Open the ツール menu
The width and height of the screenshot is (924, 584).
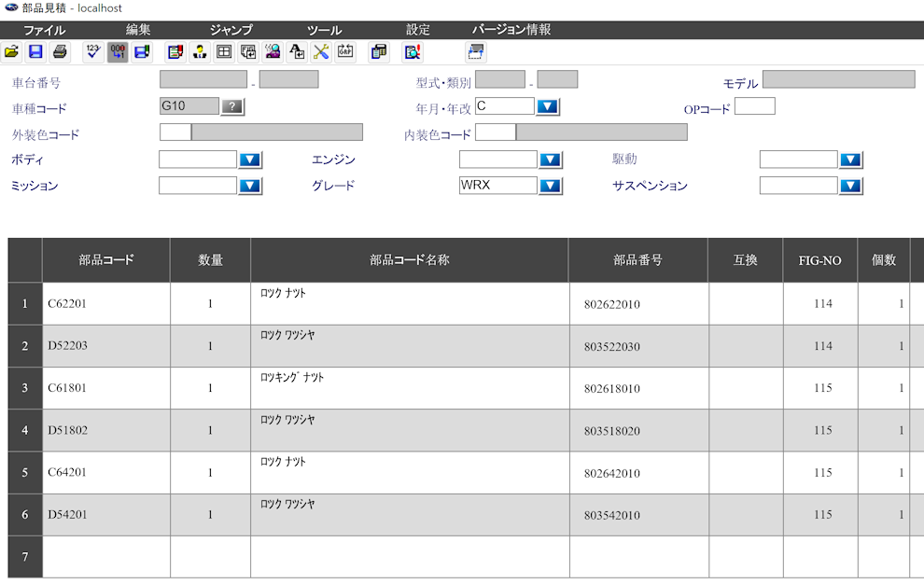point(324,30)
